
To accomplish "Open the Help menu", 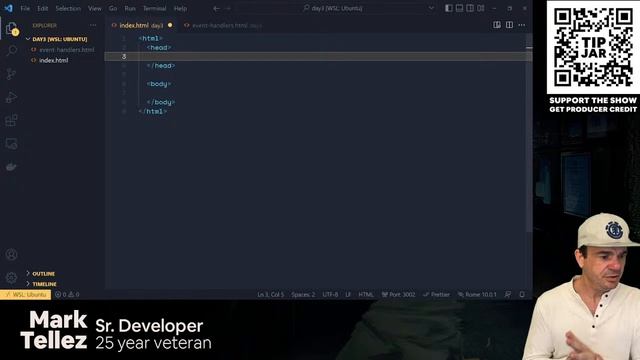I will coord(180,8).
